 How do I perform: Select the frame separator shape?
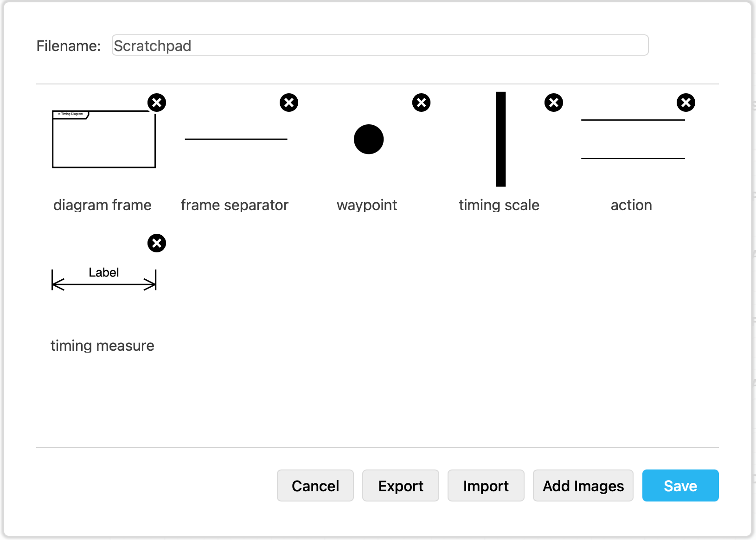tap(236, 139)
